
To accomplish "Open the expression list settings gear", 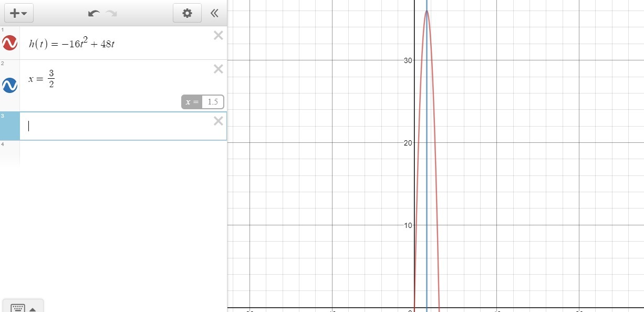I will [188, 13].
